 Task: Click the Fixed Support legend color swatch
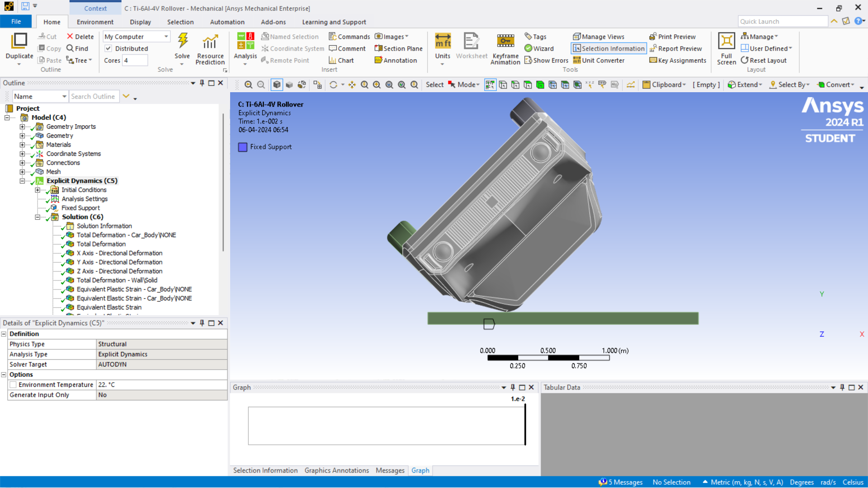pos(243,147)
